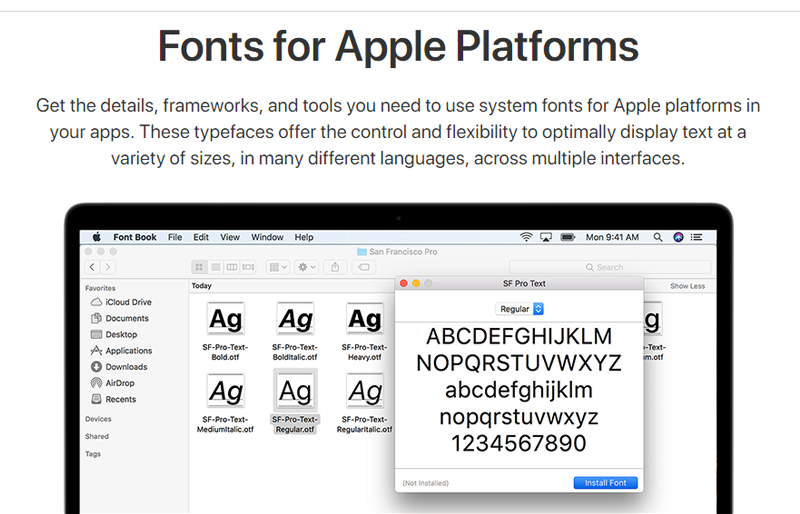
Task: Select SF-Pro-Text-Bold.otf file thumbnail
Action: [x=225, y=319]
